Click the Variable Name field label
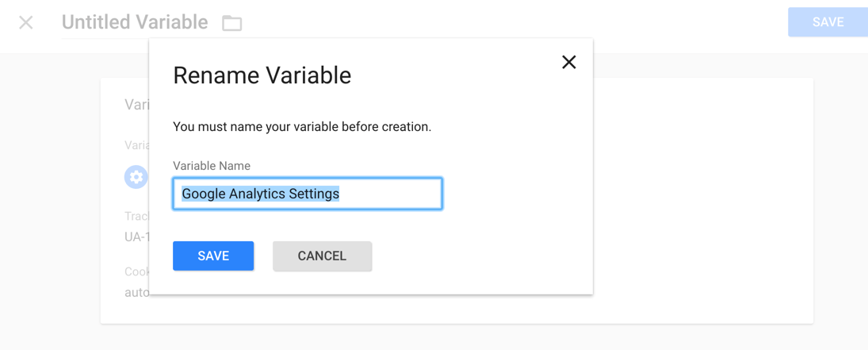 pos(212,166)
